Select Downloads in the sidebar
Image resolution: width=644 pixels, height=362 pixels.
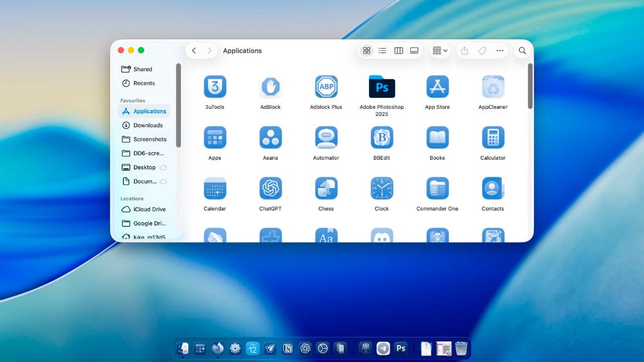pyautogui.click(x=144, y=126)
